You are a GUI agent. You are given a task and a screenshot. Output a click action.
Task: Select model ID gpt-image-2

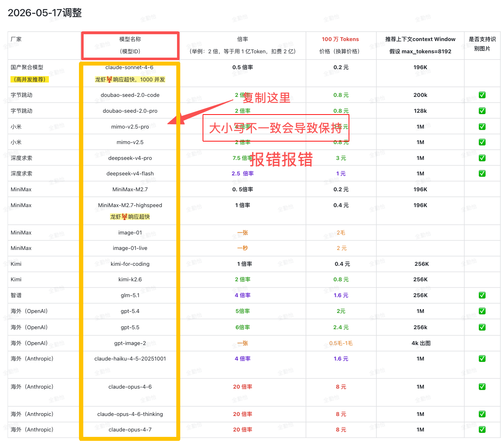[x=130, y=343]
